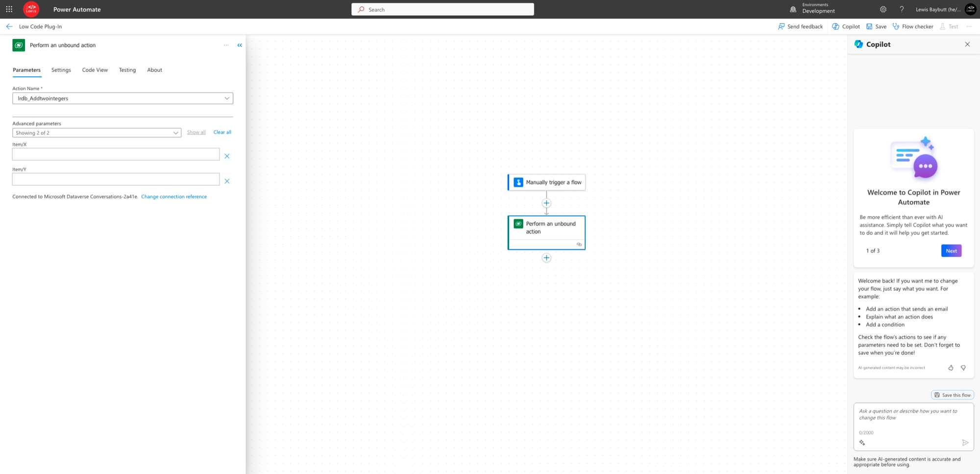Screen dimensions: 980x474
Task: Click Change connection reference link
Action: click(174, 197)
